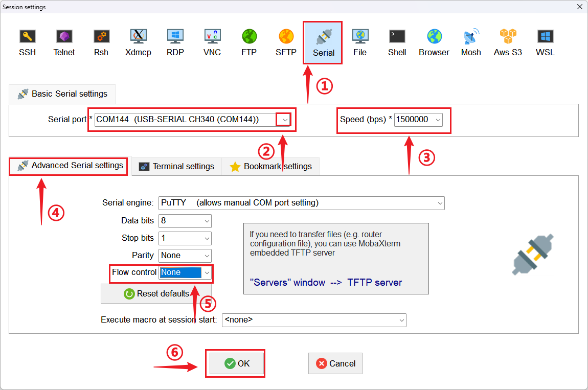Click the Browser session icon
The image size is (588, 390).
[434, 42]
